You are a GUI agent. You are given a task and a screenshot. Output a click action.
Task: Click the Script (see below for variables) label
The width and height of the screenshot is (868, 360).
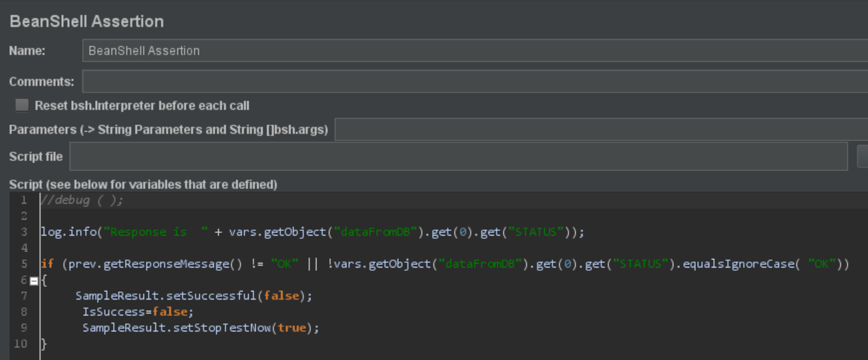point(143,184)
